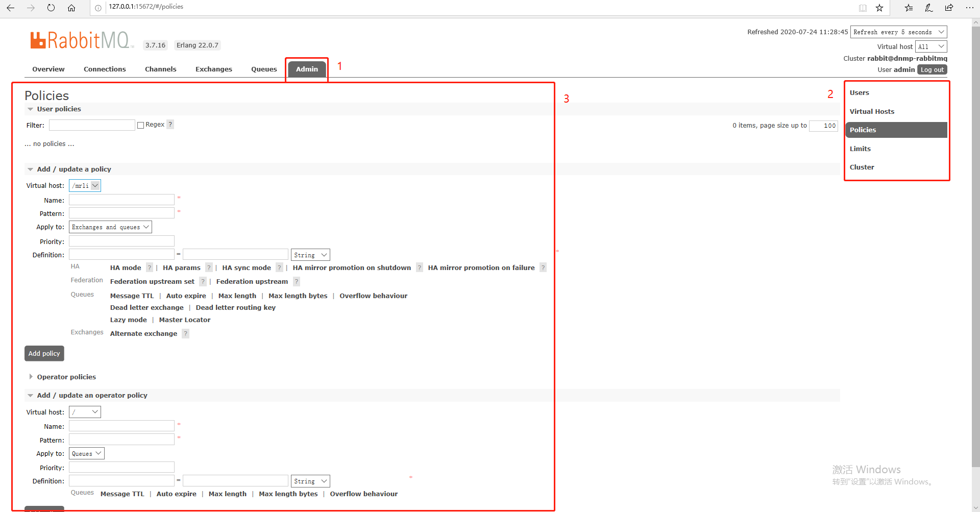Open Virtual Hosts in admin sidebar
980x512 pixels.
(872, 111)
